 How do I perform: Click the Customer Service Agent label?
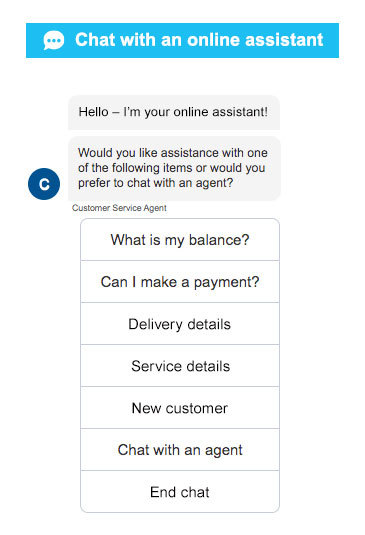click(119, 208)
